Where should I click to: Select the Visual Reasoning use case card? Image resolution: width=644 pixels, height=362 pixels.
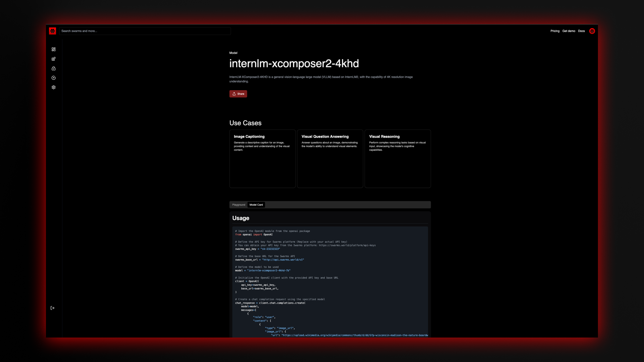398,159
